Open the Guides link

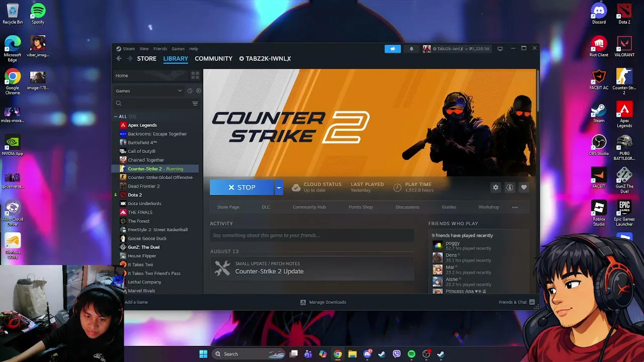(x=449, y=207)
